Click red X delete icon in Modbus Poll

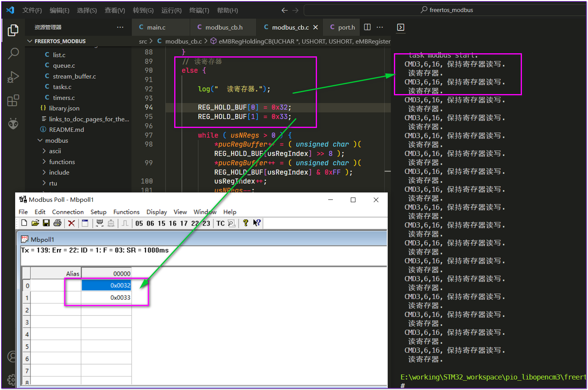tap(72, 223)
